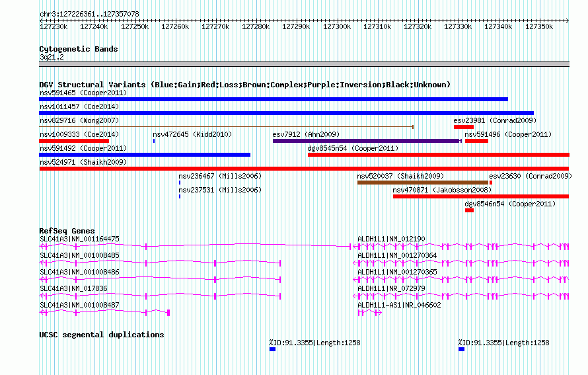This screenshot has width=588, height=375.
Task: Open the RefSeq Genes track title
Action: pos(67,231)
